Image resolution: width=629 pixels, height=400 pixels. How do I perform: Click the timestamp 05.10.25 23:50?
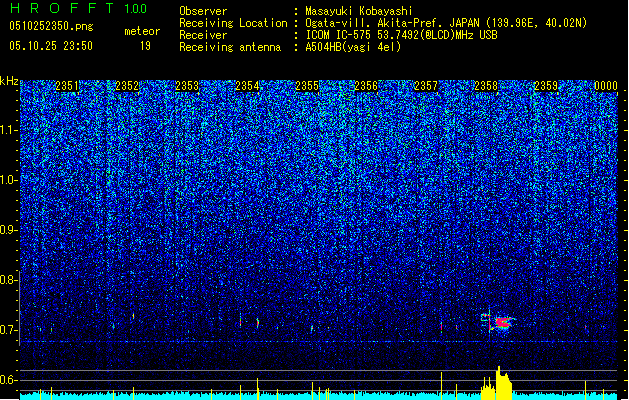point(51,46)
